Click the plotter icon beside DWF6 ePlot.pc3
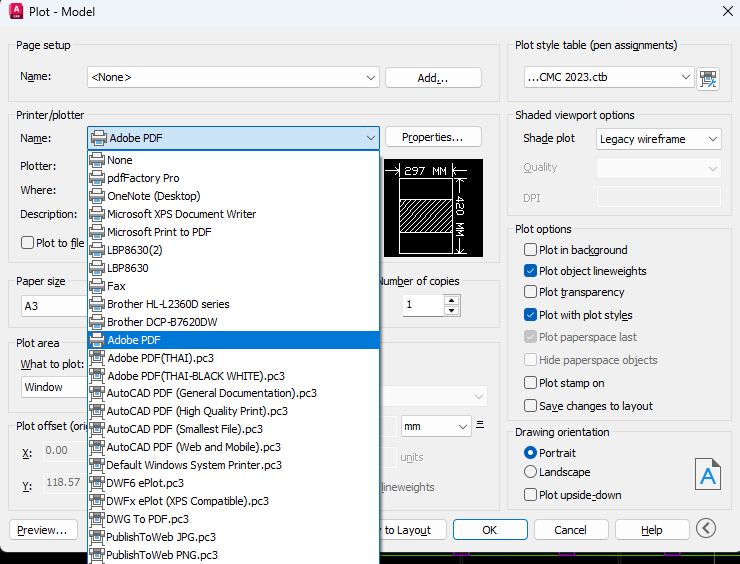Viewport: 740px width, 564px height. [x=97, y=483]
